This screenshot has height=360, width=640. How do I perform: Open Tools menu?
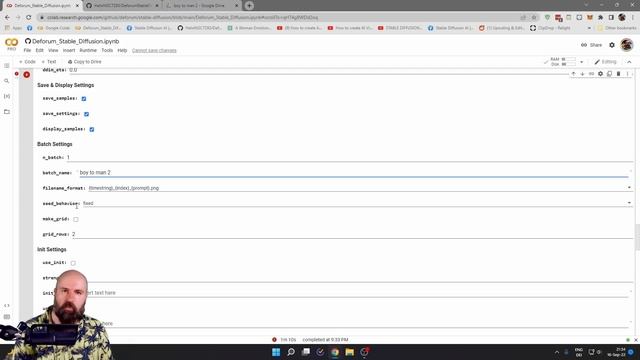pos(107,51)
